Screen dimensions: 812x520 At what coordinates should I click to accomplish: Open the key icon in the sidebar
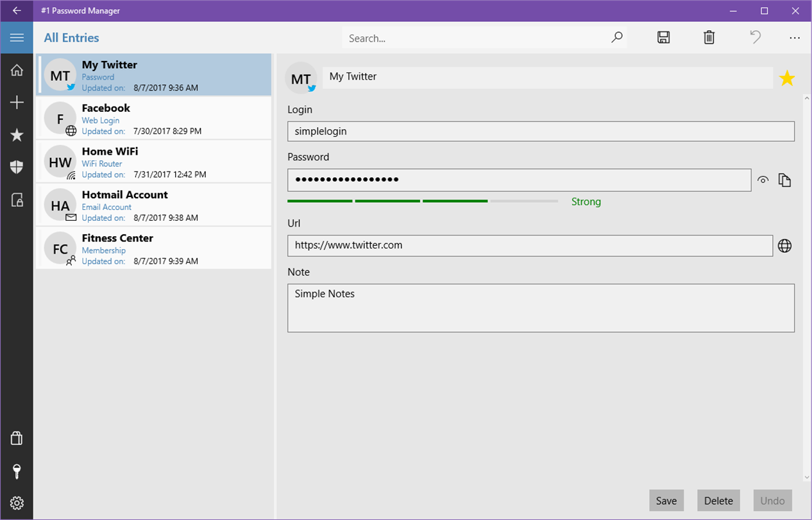pyautogui.click(x=17, y=471)
